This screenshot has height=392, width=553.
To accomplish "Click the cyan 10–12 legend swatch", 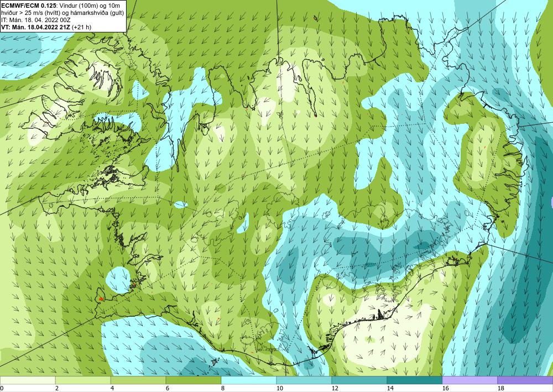I will point(304,380).
